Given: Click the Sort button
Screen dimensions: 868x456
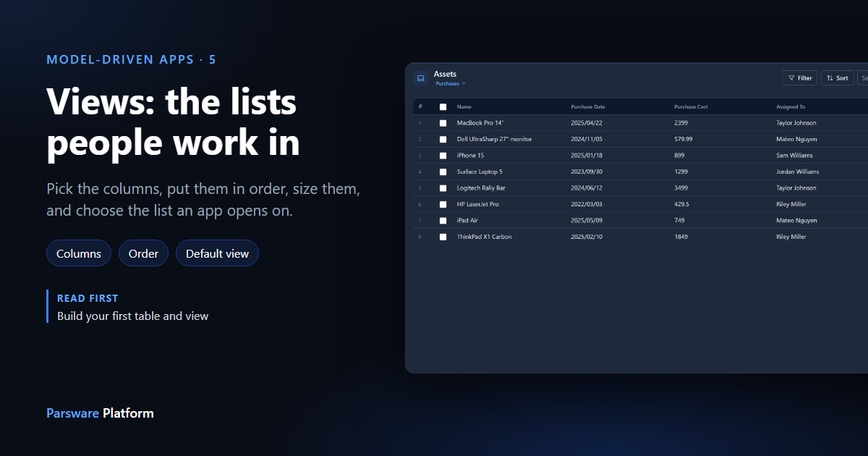Looking at the screenshot, I should [838, 78].
